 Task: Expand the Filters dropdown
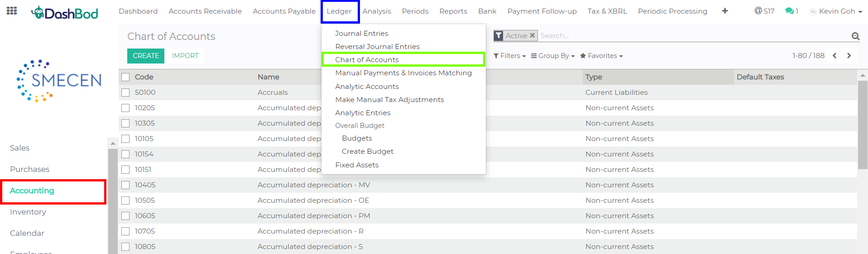[510, 56]
